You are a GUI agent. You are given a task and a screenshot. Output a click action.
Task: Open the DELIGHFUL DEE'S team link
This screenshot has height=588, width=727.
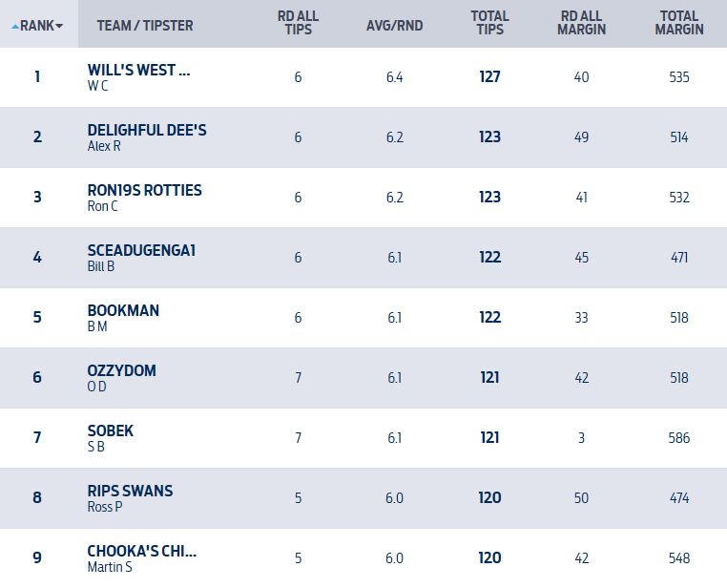146,130
